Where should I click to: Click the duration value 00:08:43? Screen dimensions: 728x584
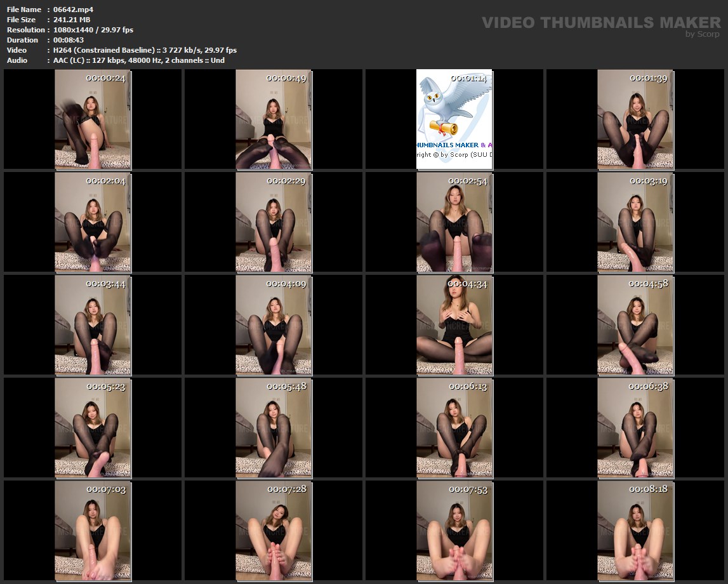coord(72,40)
